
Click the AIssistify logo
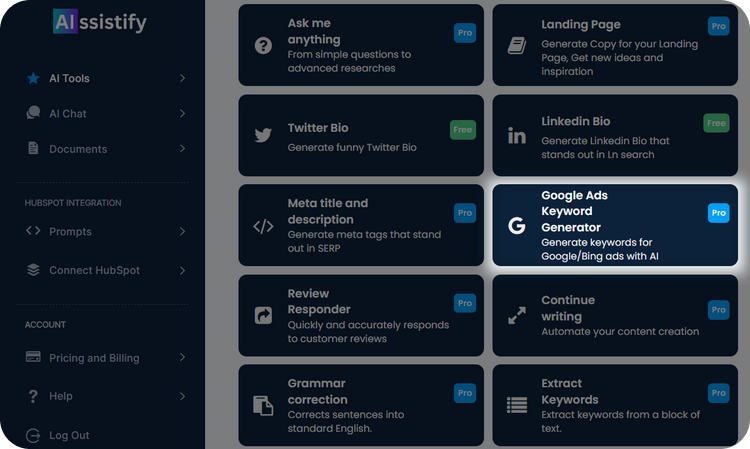tap(100, 22)
